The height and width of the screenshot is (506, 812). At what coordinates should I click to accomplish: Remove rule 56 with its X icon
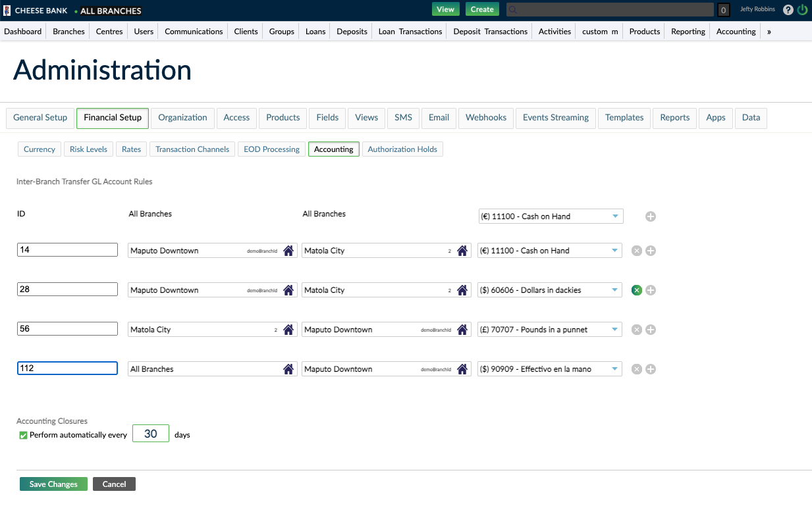coord(636,329)
